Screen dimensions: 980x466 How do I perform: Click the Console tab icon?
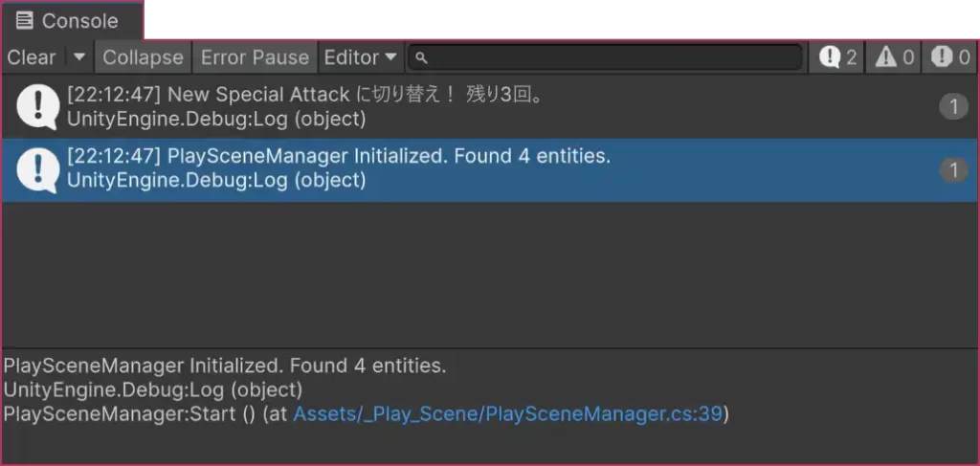(25, 20)
